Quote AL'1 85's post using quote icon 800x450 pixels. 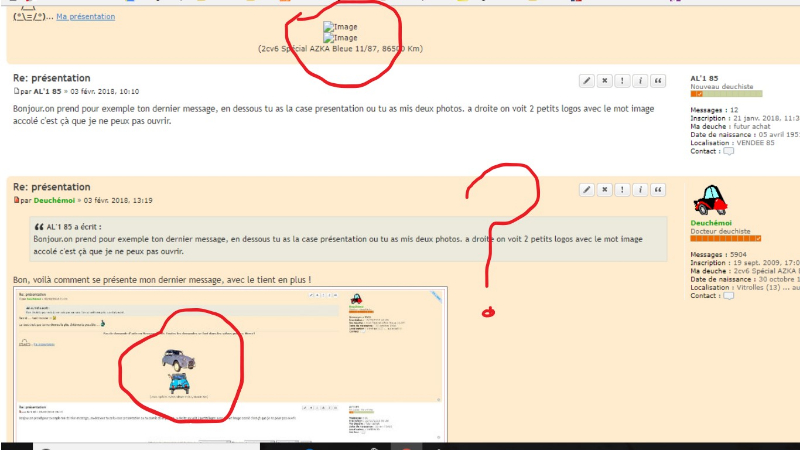658,80
